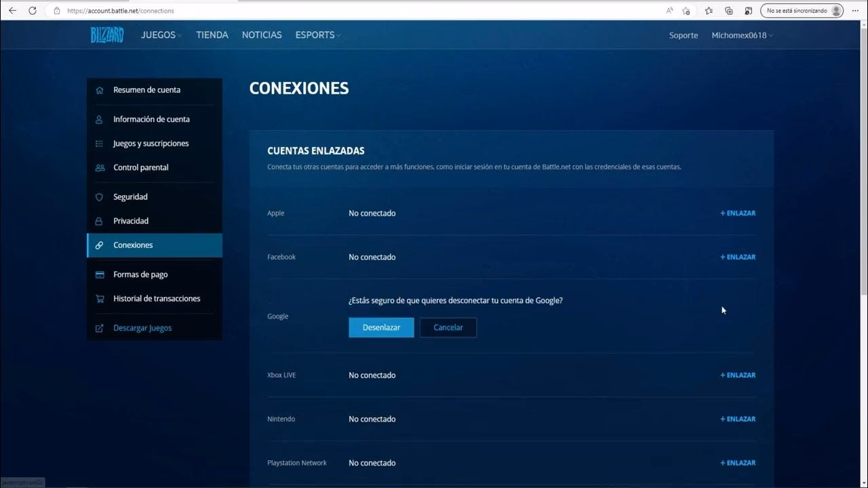Open browser settings ellipsis menu

click(x=854, y=11)
